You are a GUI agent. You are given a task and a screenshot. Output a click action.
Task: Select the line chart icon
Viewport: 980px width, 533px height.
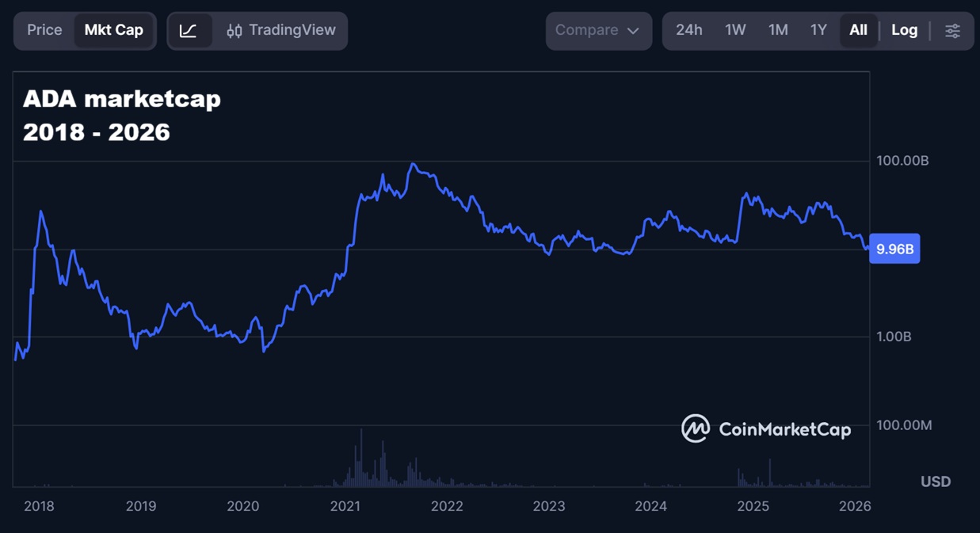point(189,31)
